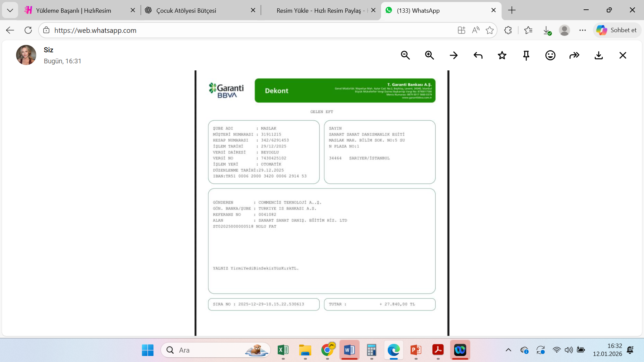
Task: Show hidden system tray icons
Action: 508,350
